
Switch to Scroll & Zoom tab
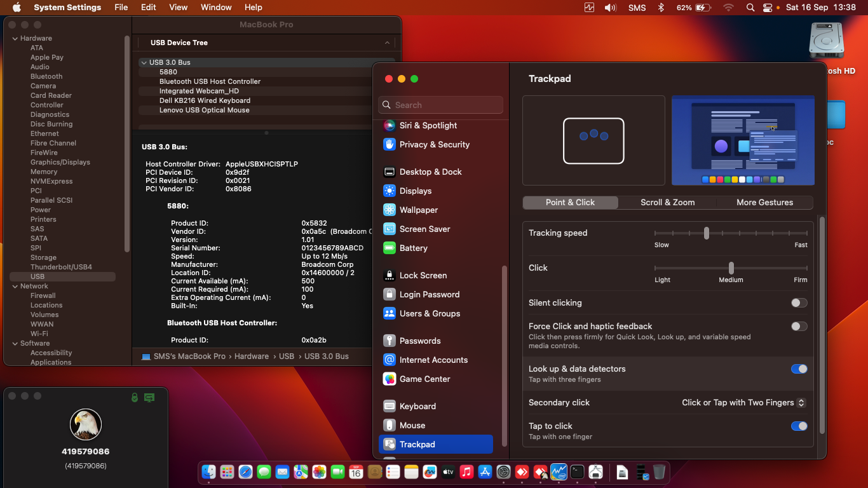coord(667,202)
